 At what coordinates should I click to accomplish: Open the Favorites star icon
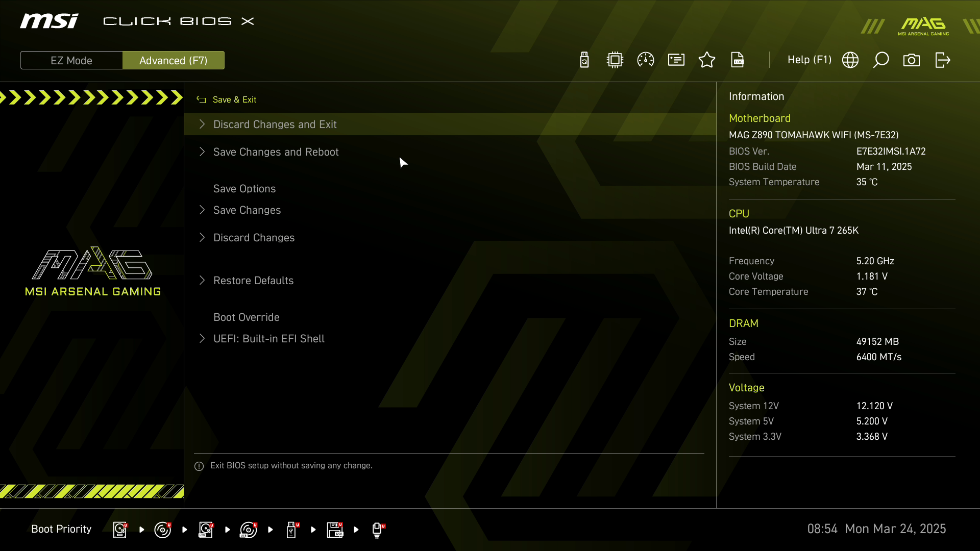(x=707, y=60)
